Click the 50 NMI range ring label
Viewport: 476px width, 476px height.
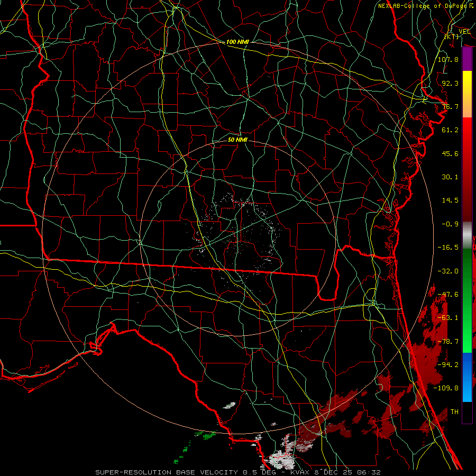tap(237, 140)
